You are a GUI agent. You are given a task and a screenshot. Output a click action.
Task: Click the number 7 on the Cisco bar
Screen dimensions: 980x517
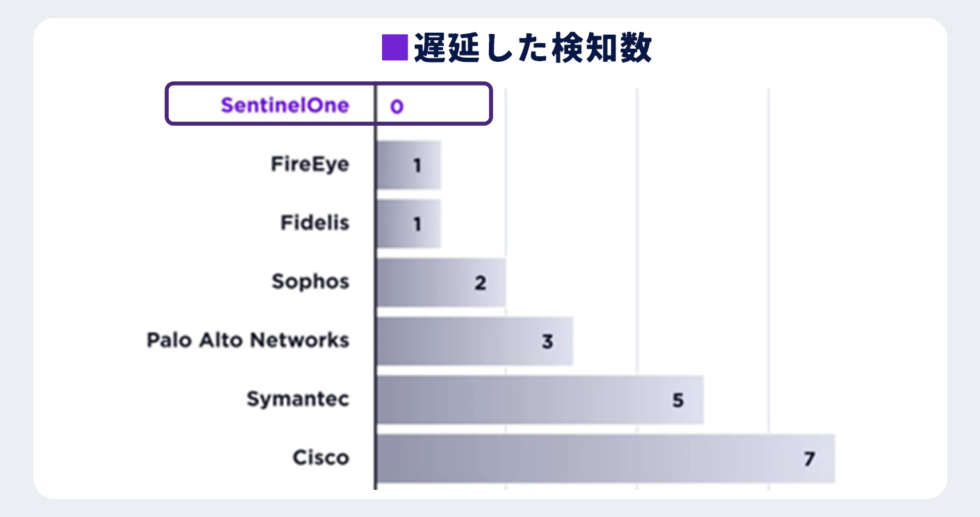click(808, 459)
